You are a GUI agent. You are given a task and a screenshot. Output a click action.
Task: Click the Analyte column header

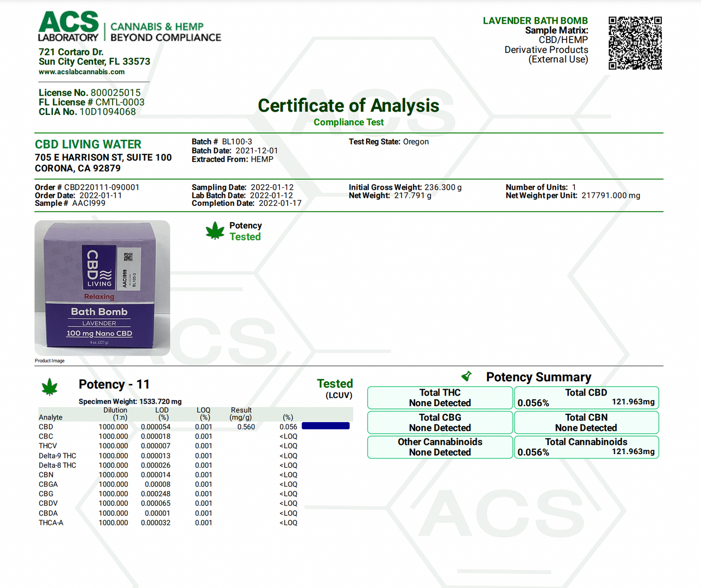tap(50, 417)
